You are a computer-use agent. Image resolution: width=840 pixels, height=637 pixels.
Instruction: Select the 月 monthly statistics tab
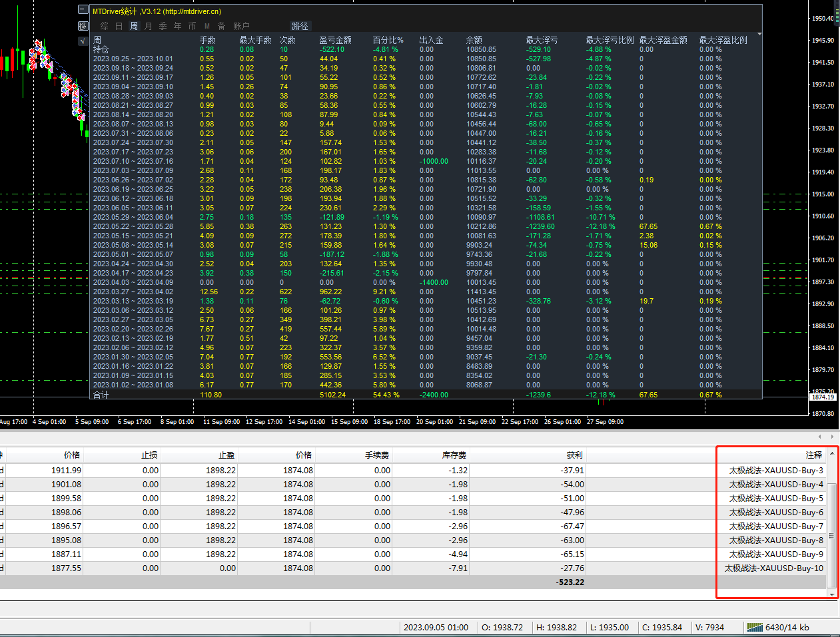click(x=148, y=26)
